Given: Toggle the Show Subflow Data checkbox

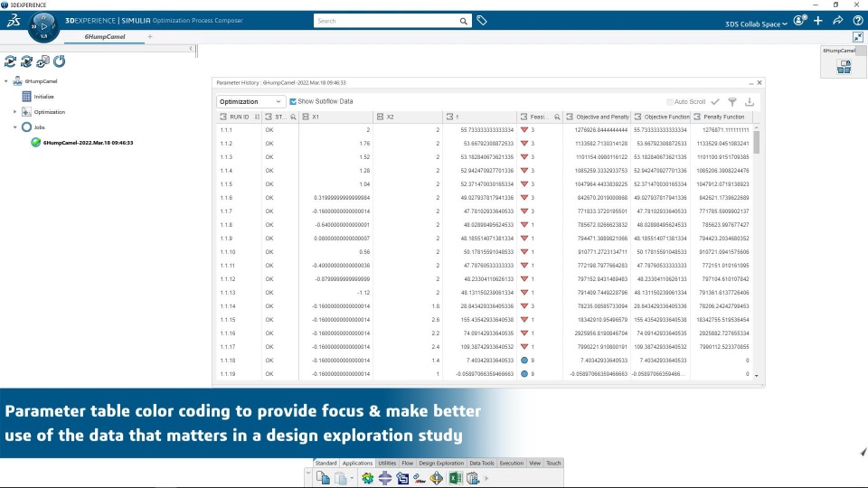Looking at the screenshot, I should click(x=293, y=102).
